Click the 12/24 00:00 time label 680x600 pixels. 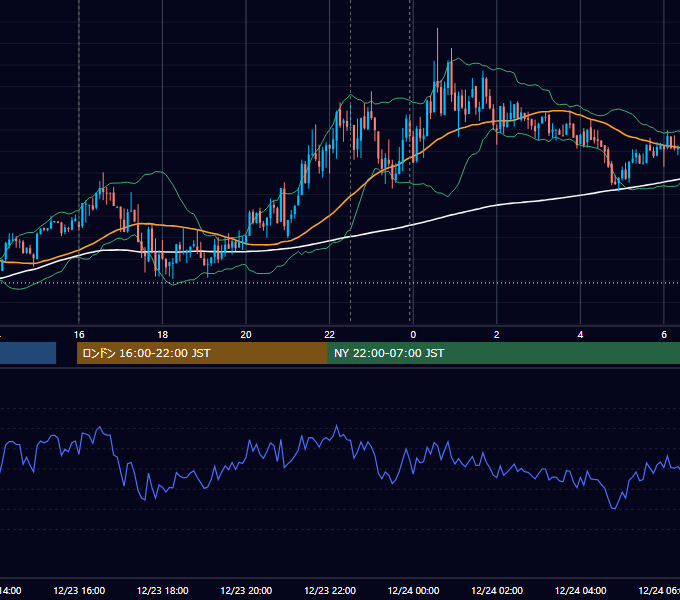(413, 590)
